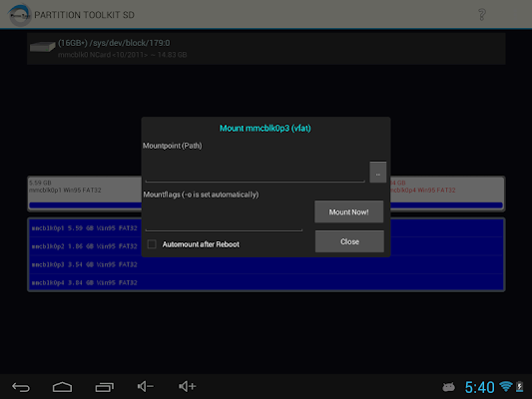Screen dimensions: 532x399
Task: Select mmcblk0p1 5.59 GB list row
Action: [x=266, y=228]
